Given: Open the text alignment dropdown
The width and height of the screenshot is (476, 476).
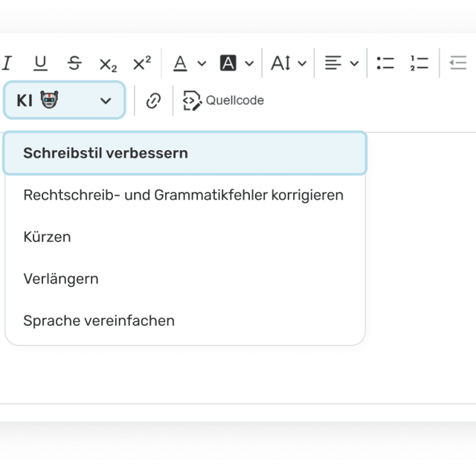Looking at the screenshot, I should (341, 63).
